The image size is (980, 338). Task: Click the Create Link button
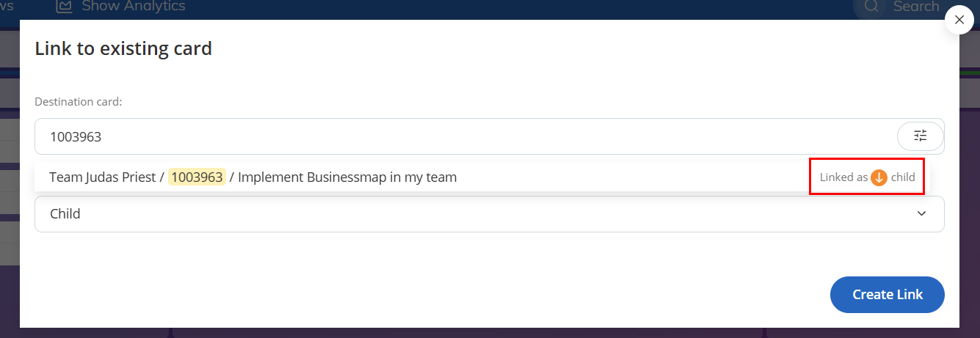click(x=888, y=295)
